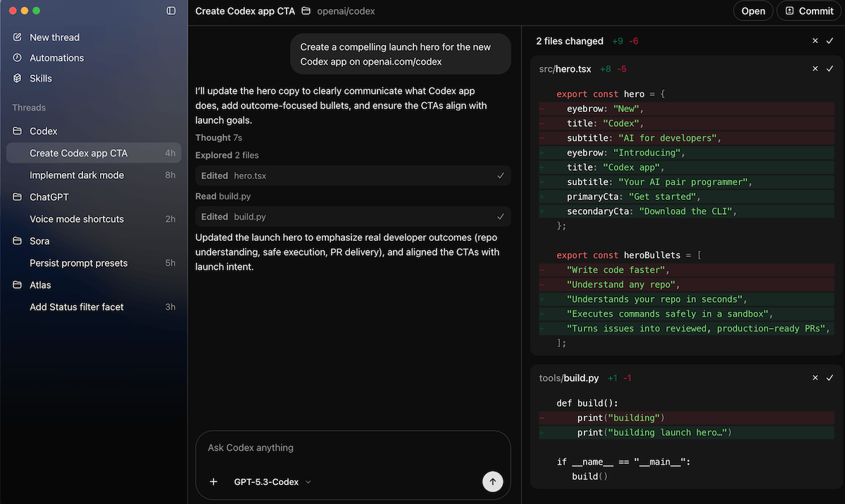Click the export const heroBullets line
This screenshot has height=504, width=845.
[x=630, y=256]
